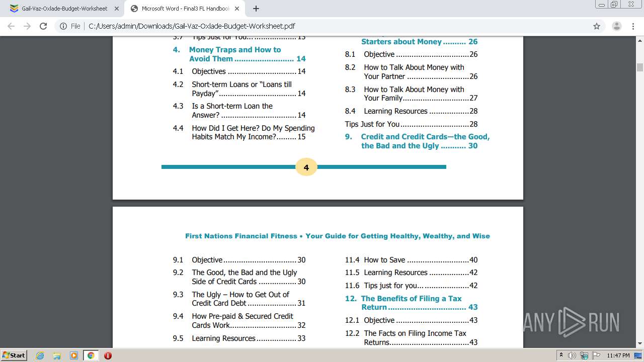Screen dimensions: 644x362
Task: Bookmark this page with the star icon
Action: pos(597,26)
